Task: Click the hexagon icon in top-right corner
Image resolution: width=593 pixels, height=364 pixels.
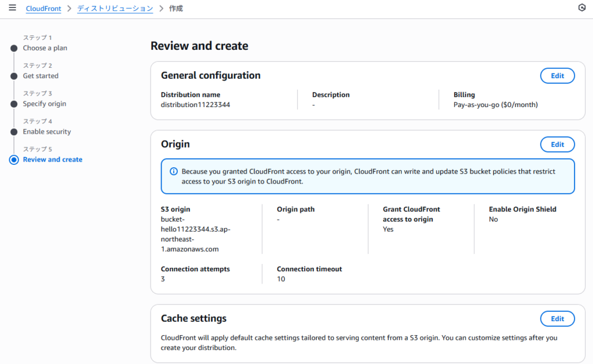Action: pyautogui.click(x=582, y=8)
